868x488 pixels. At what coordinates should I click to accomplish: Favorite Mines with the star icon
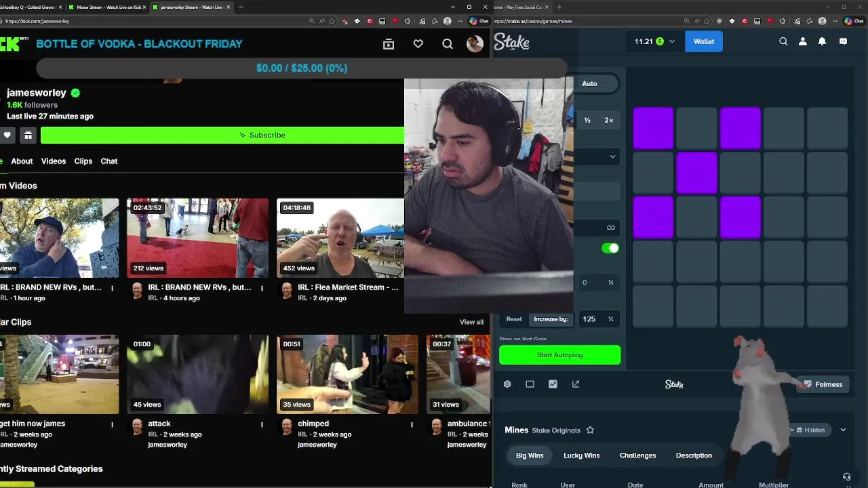[590, 430]
